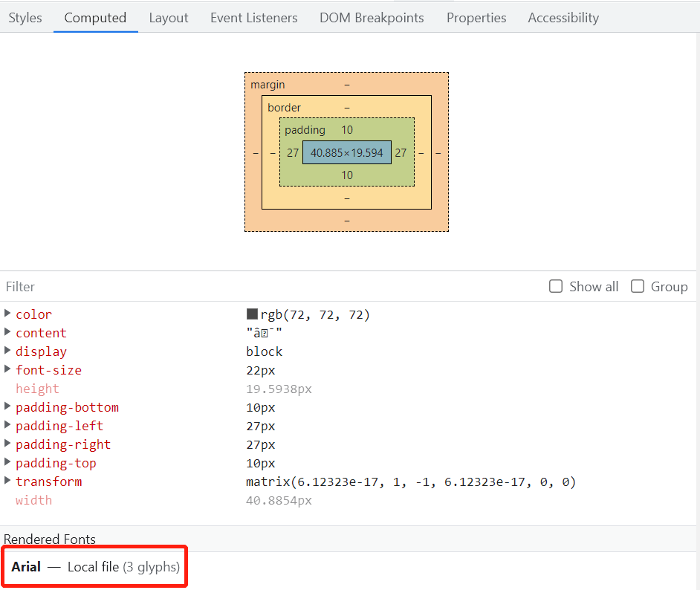Go to DOM Breakpoints tab
Viewport: 700px width, 590px height.
tap(372, 18)
